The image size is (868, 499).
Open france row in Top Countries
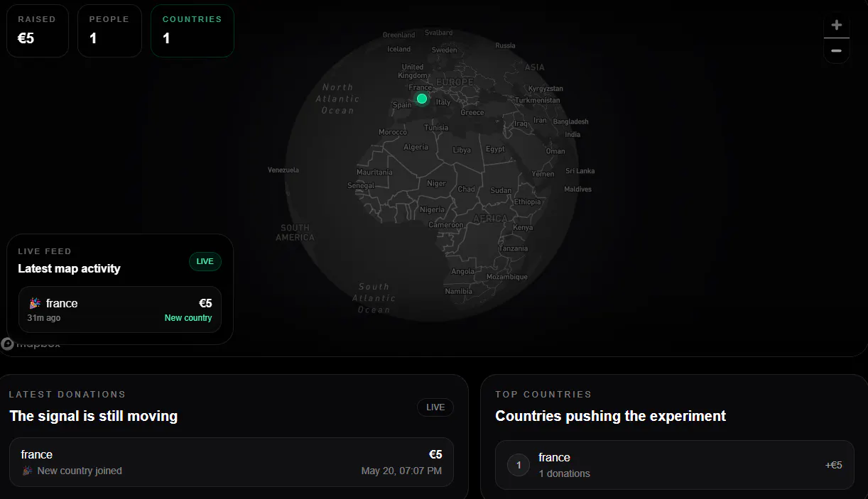pyautogui.click(x=674, y=465)
